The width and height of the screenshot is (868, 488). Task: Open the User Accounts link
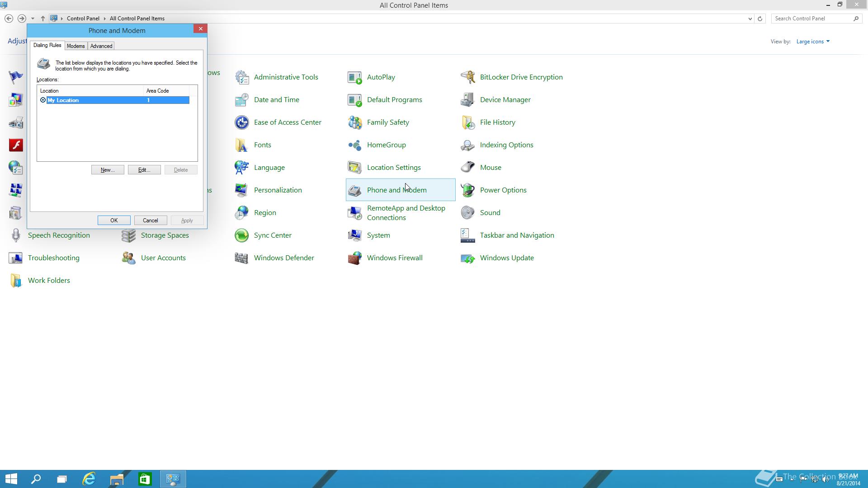tap(163, 258)
